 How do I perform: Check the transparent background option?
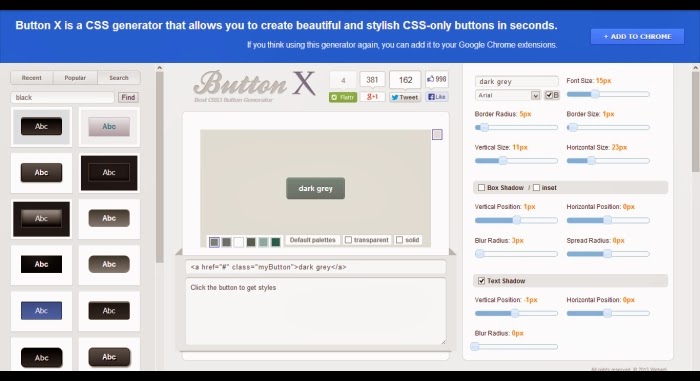pyautogui.click(x=348, y=240)
